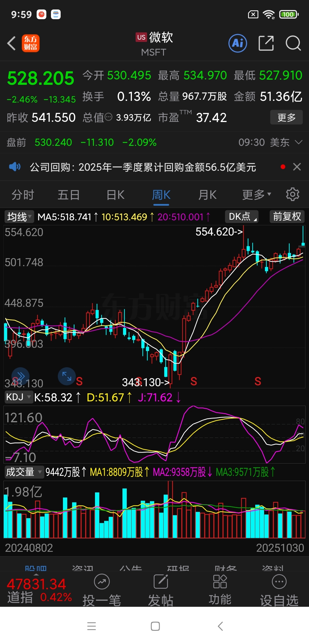Screen dimensions: 309x644
Task: Tap the 总值 info icon
Action: 108,117
